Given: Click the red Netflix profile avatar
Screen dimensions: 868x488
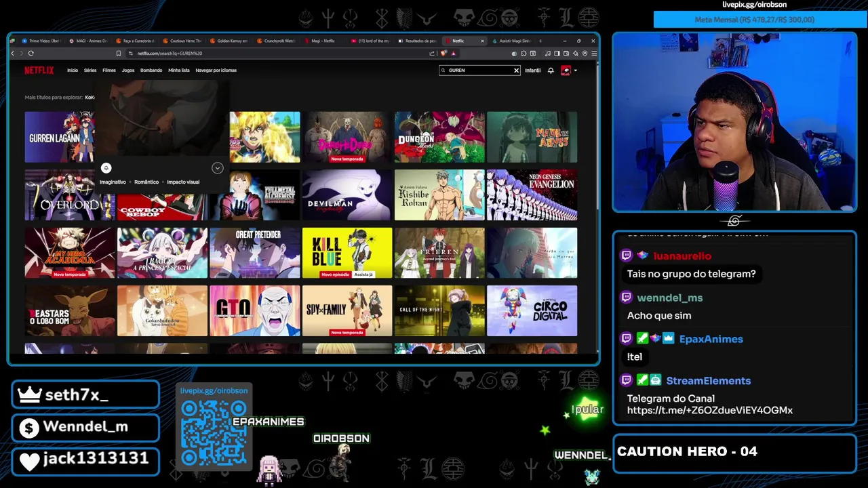Looking at the screenshot, I should [566, 70].
